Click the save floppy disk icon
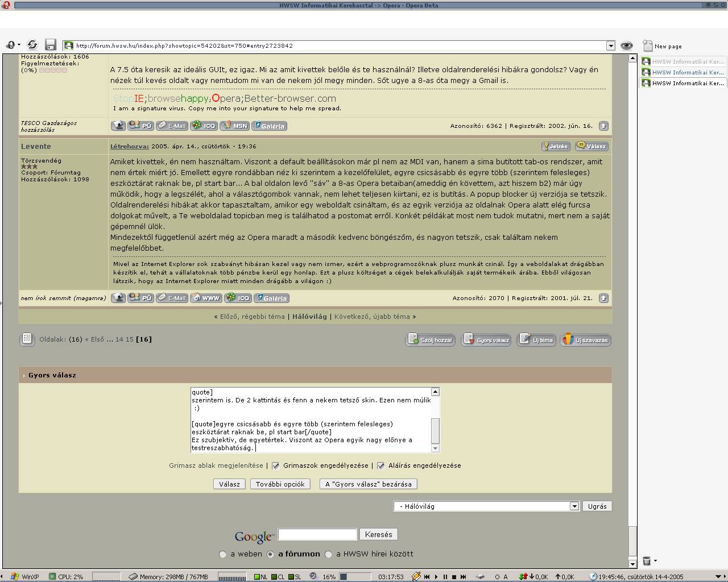Viewport: 728px width, 582px height. (51, 45)
